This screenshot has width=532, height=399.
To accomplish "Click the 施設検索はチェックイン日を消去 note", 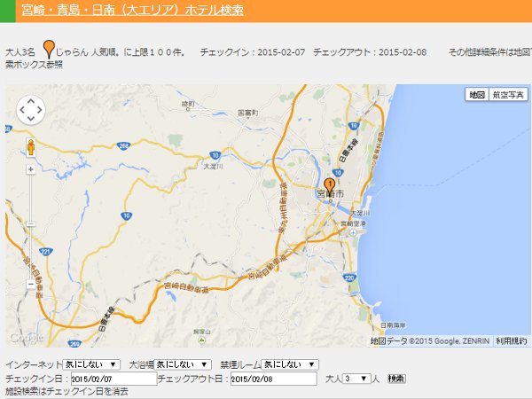I will click(x=66, y=392).
